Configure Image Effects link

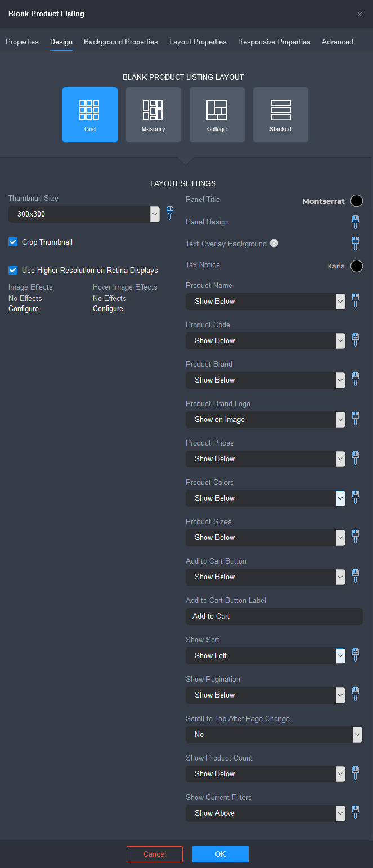point(24,309)
